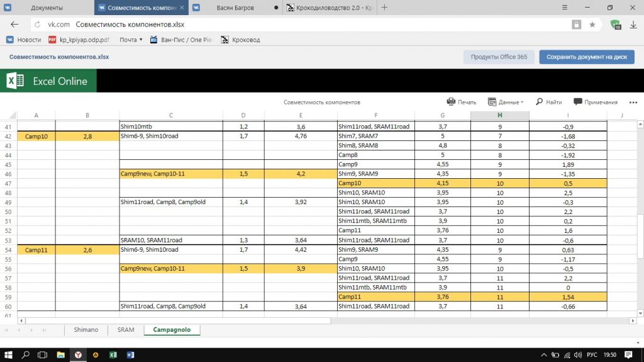
Task: Expand the Почта bookmarks folder
Action: tap(131, 40)
